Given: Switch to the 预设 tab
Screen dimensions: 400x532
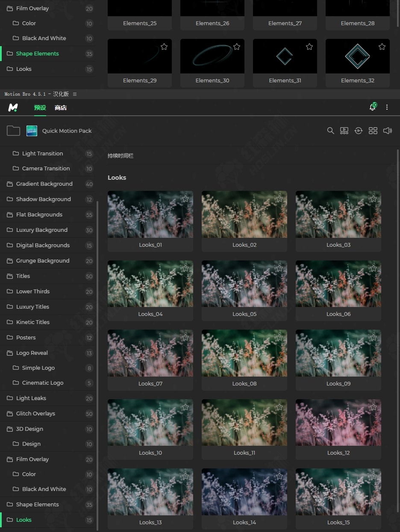Looking at the screenshot, I should pos(40,108).
